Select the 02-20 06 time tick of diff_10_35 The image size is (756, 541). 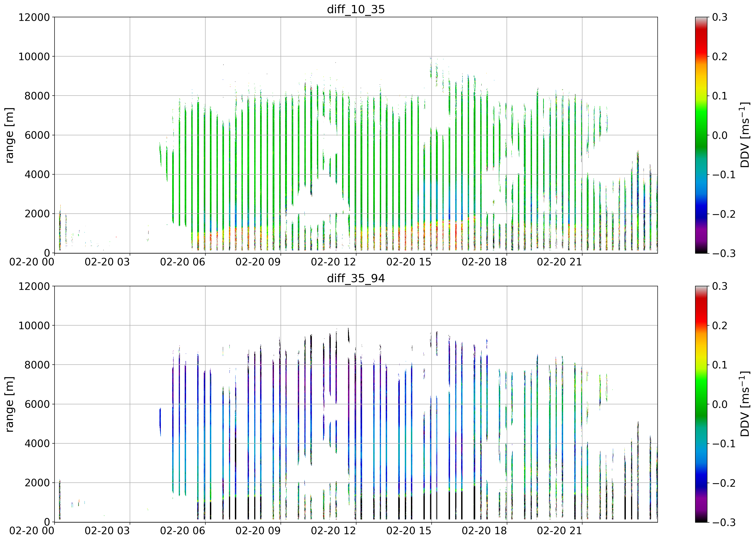click(182, 262)
